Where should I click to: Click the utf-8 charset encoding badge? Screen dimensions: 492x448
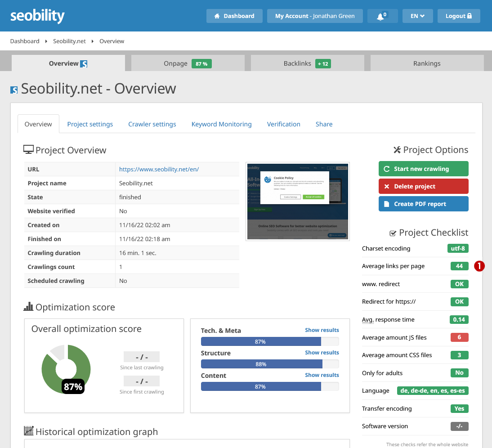click(x=458, y=248)
